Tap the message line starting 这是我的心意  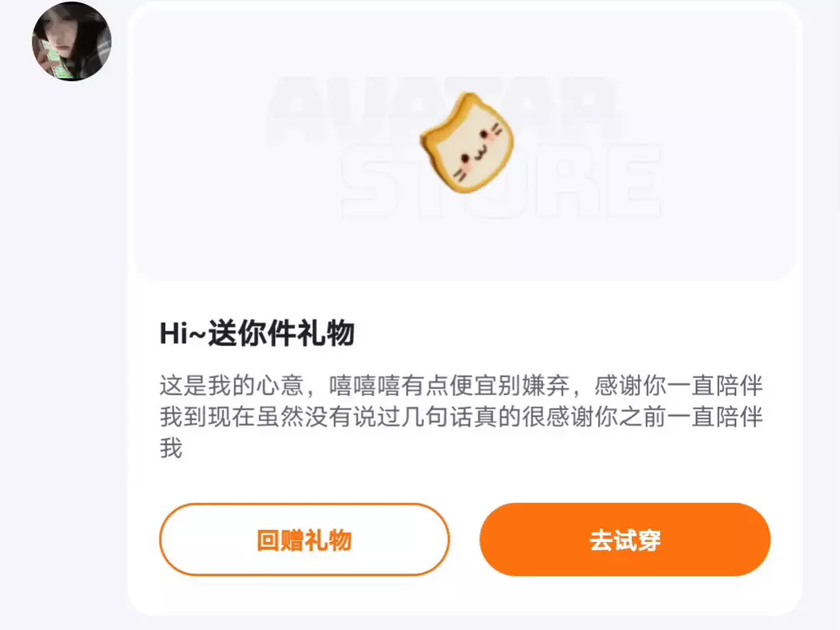click(461, 385)
